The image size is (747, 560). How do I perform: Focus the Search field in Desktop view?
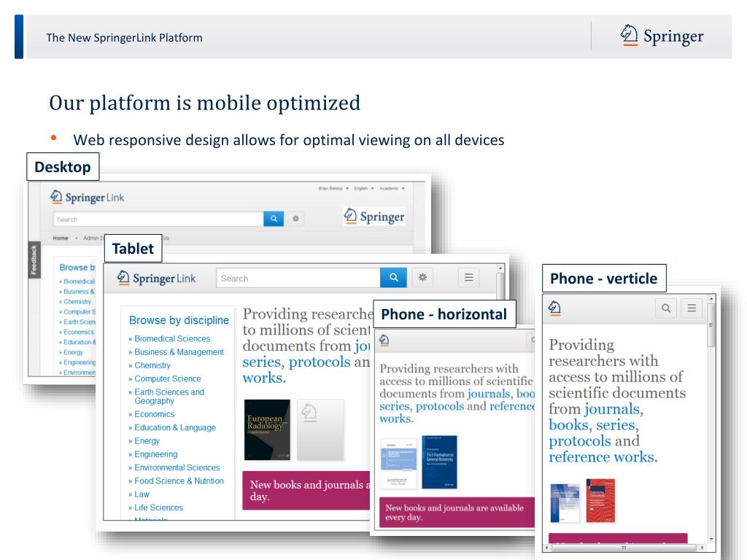click(x=158, y=219)
